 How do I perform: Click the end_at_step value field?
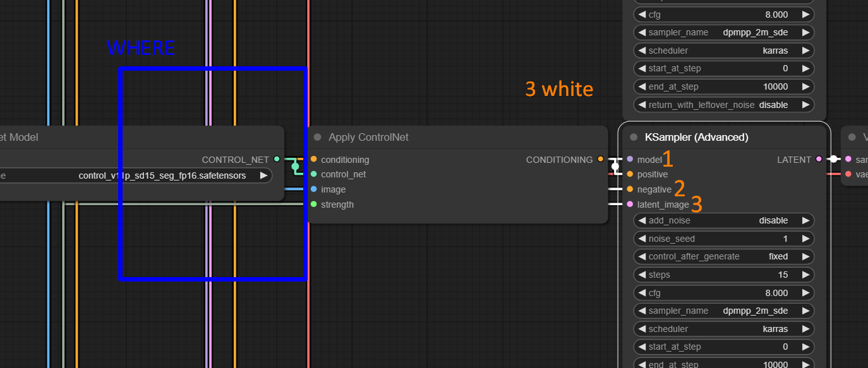point(723,86)
